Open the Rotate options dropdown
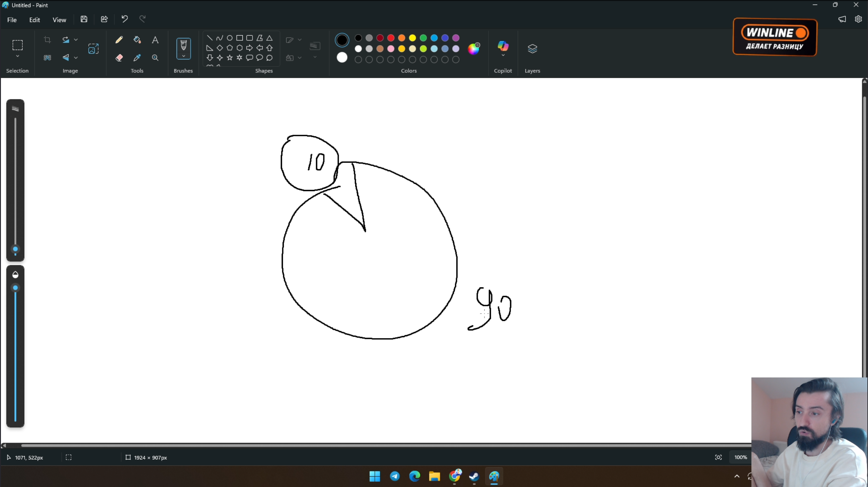The height and width of the screenshot is (487, 868). [x=76, y=40]
